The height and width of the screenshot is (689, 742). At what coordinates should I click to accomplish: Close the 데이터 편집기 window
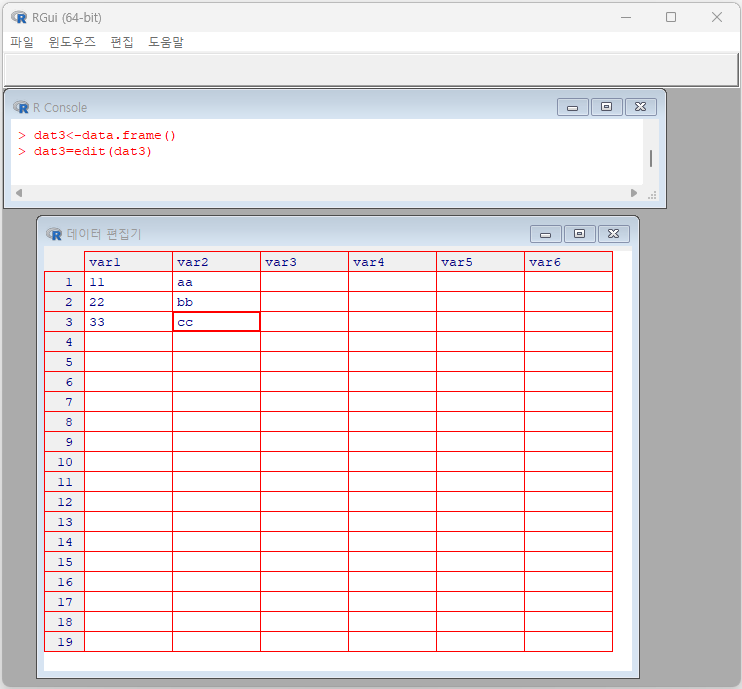[614, 234]
